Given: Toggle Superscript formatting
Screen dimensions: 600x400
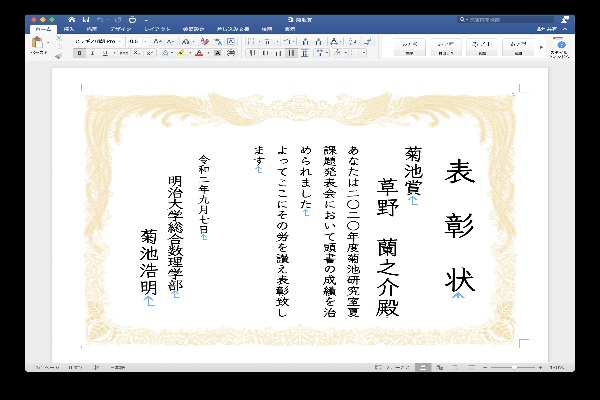Looking at the screenshot, I should 149,53.
